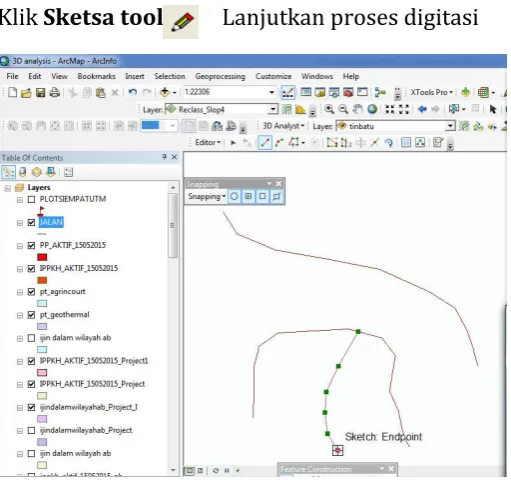Toggle IPPKH_AKTIF_15052015 layer checkbox

[x=31, y=269]
